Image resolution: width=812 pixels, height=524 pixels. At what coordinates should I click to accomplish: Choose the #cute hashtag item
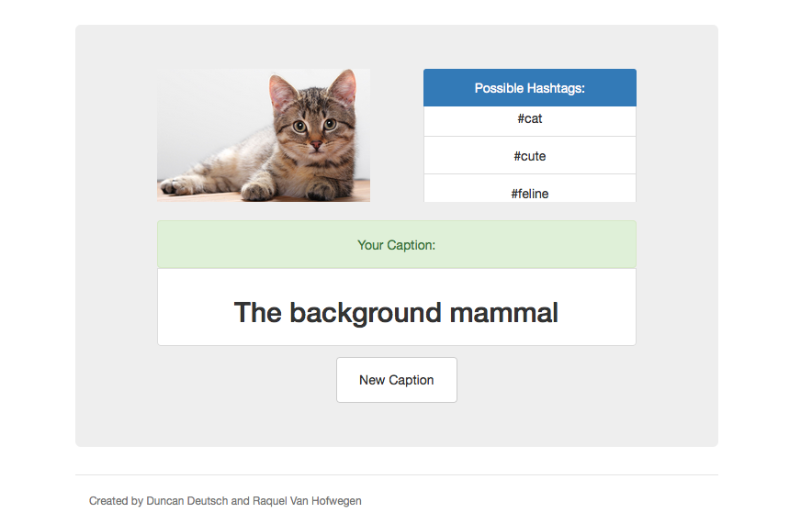[x=530, y=156]
